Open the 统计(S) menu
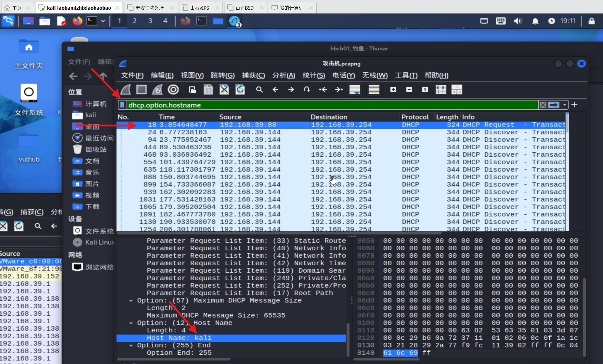This screenshot has width=603, height=364. tap(314, 76)
